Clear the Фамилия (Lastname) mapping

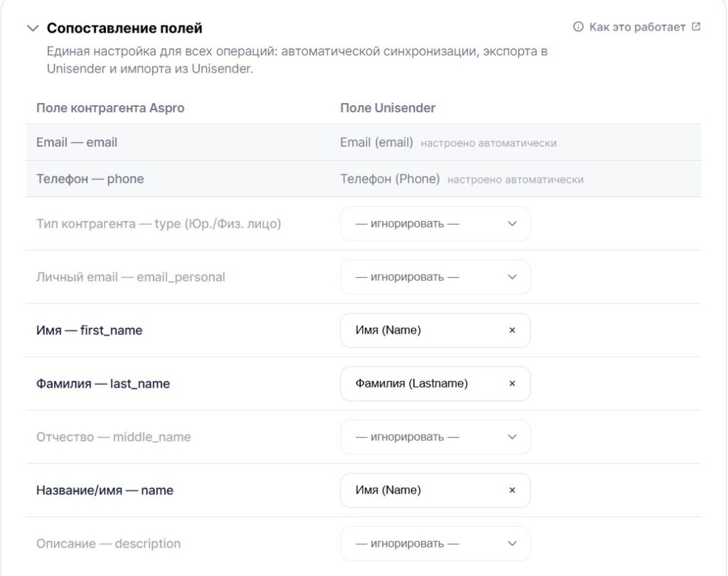(512, 384)
